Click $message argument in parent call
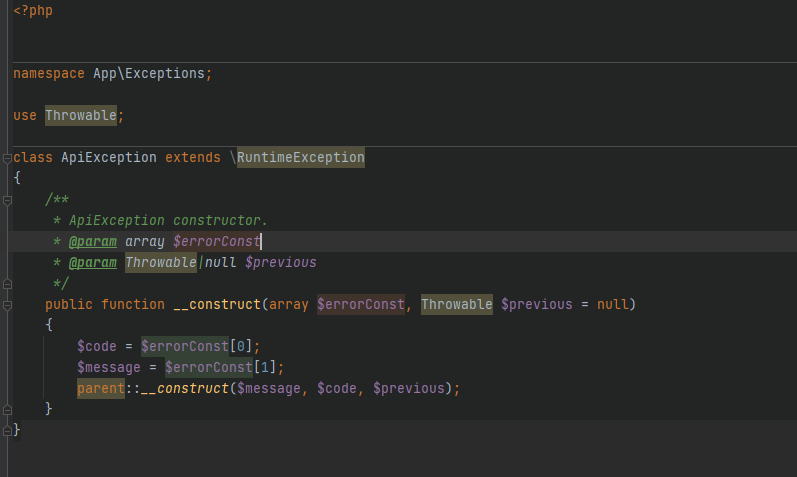This screenshot has width=797, height=477. click(268, 389)
